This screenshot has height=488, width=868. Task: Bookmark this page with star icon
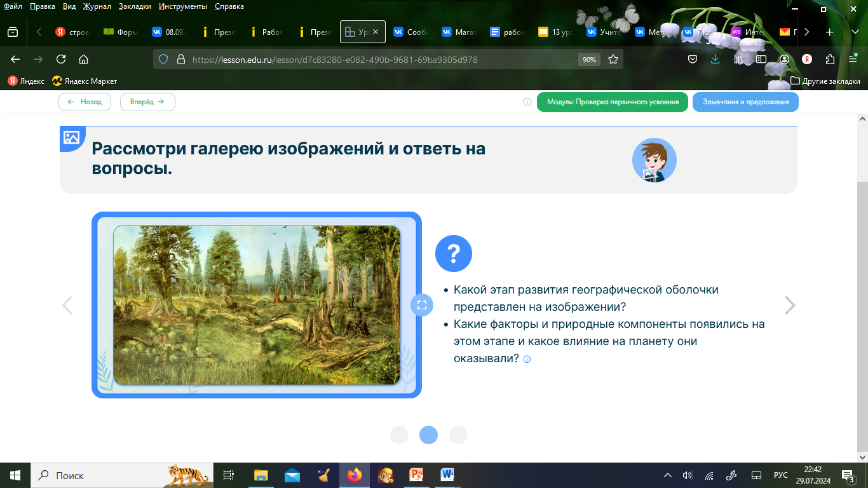tap(613, 59)
